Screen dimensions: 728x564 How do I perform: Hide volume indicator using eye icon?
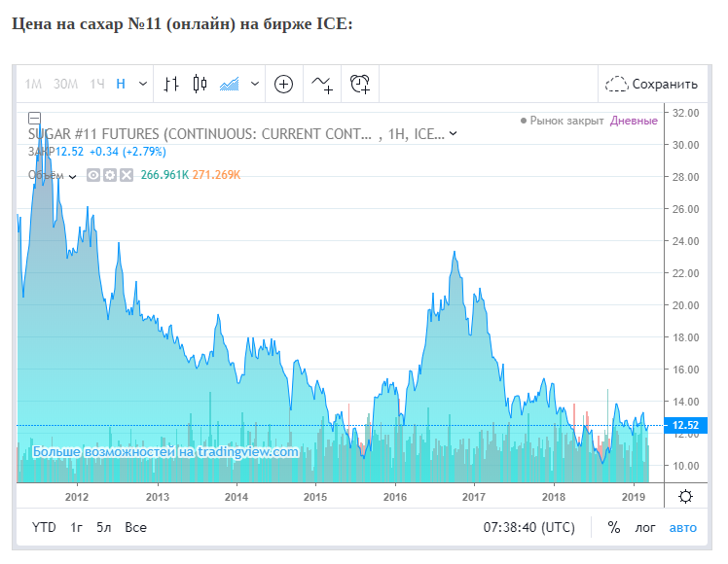tap(93, 175)
